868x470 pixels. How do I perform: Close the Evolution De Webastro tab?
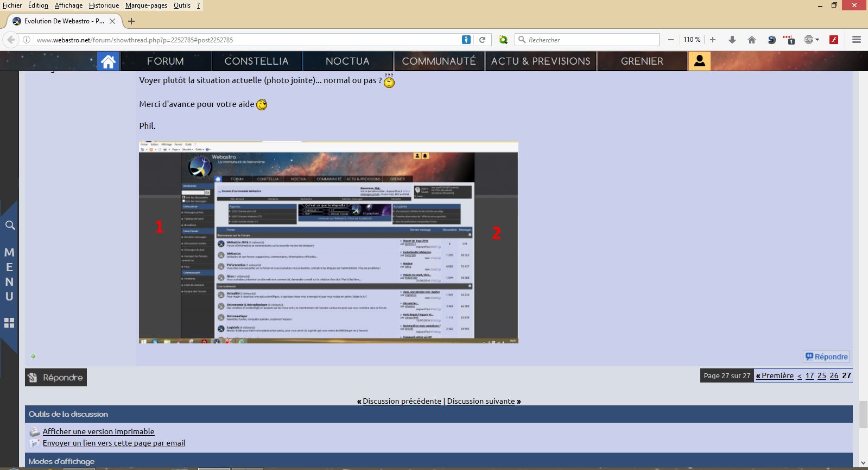(112, 21)
